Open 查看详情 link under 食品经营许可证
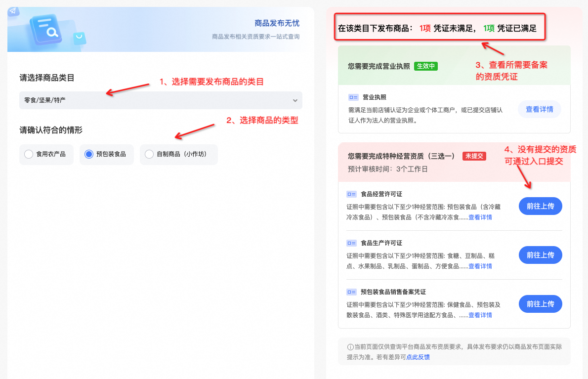588x379 pixels. click(480, 217)
